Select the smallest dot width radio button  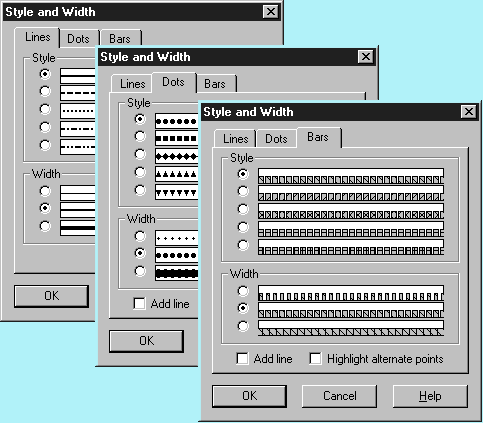pos(140,236)
